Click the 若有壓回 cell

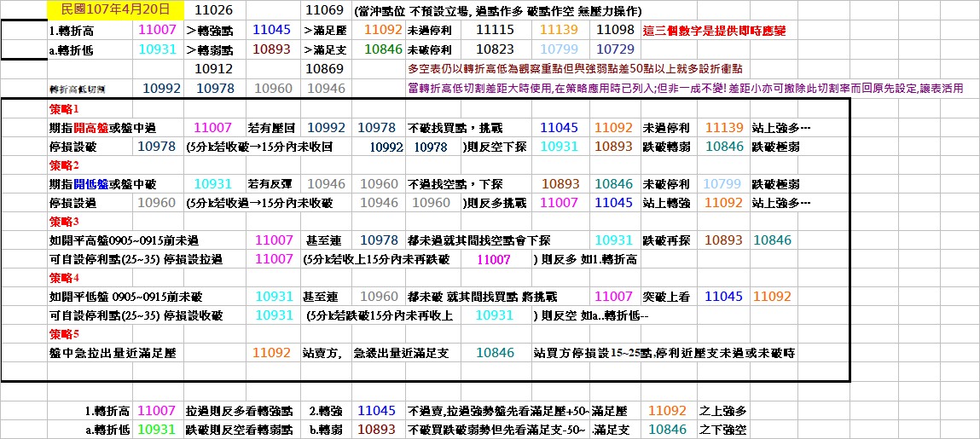(271, 129)
